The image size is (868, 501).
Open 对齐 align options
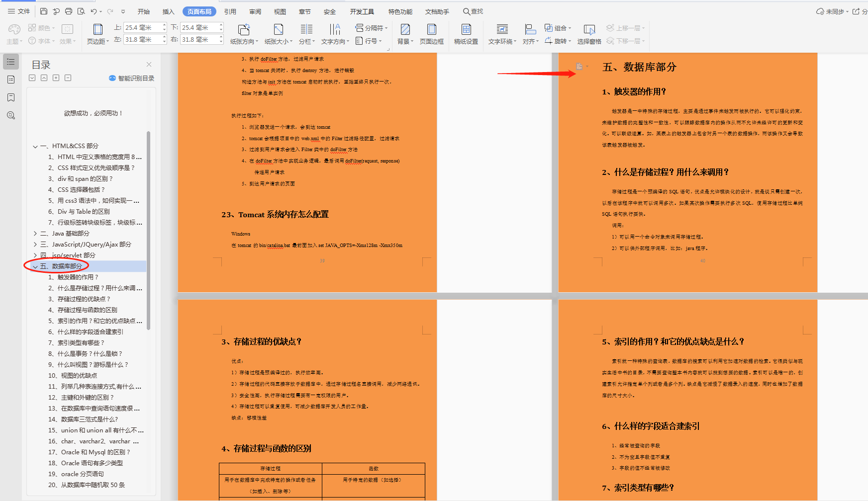click(x=531, y=34)
